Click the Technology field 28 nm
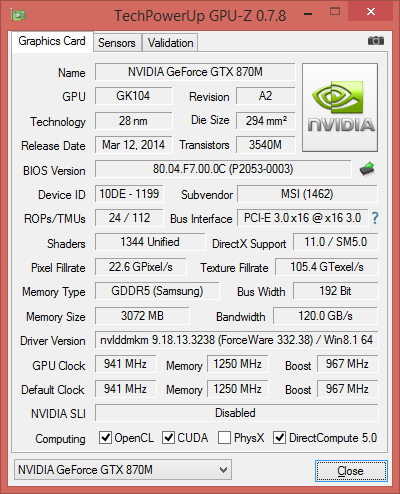The image size is (400, 494). pos(133,121)
